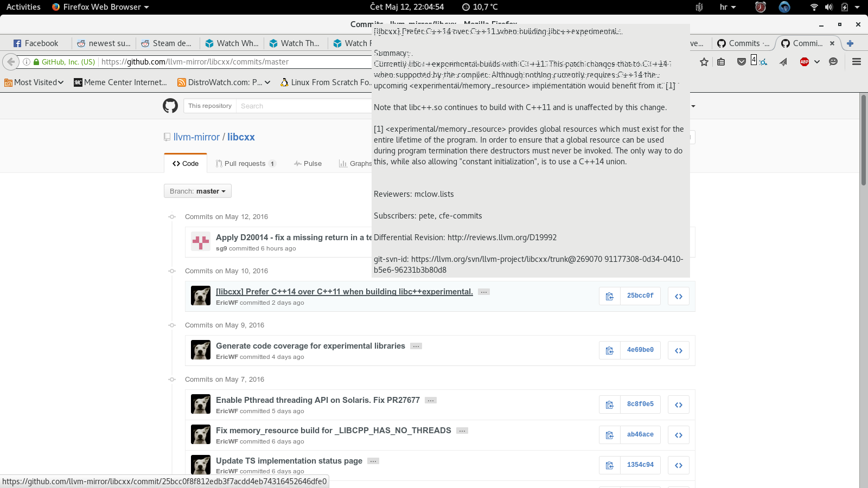Expand commit message for Generate code coverage
The image size is (868, 488).
[416, 346]
